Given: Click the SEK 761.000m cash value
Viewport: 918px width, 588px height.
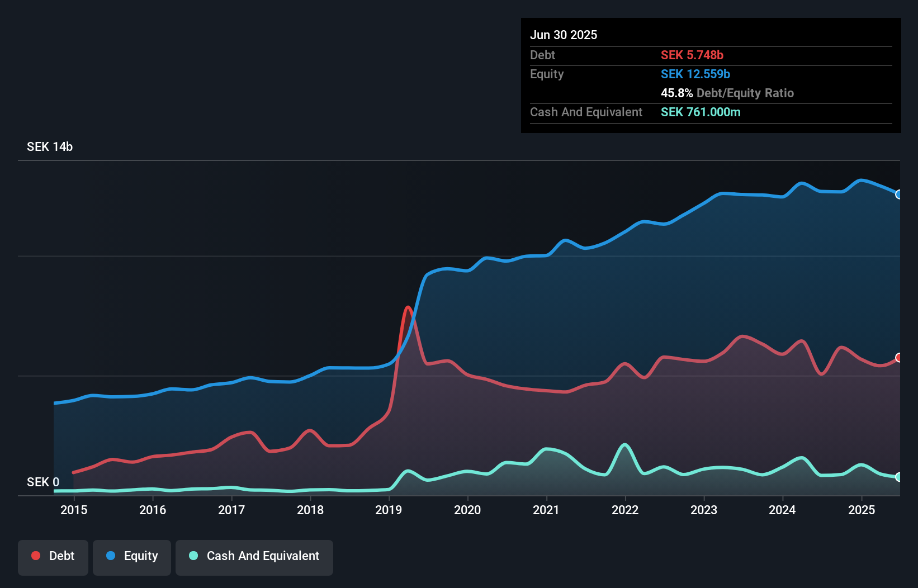Looking at the screenshot, I should (x=701, y=112).
